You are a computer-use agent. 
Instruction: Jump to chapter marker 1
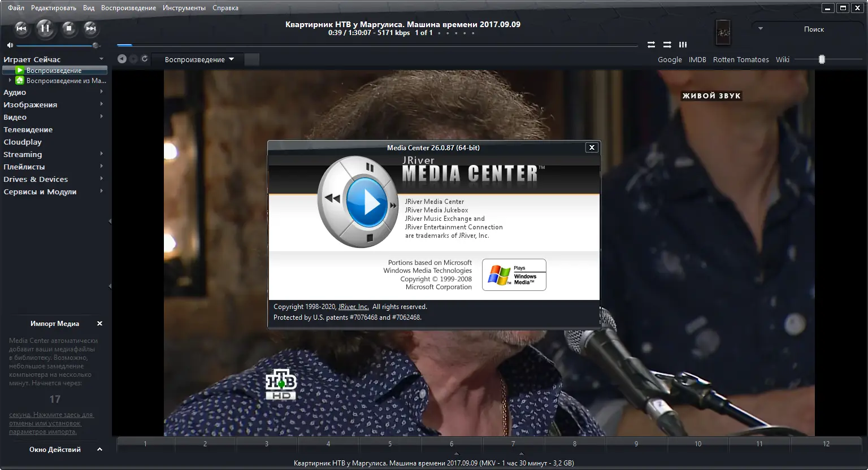point(145,444)
